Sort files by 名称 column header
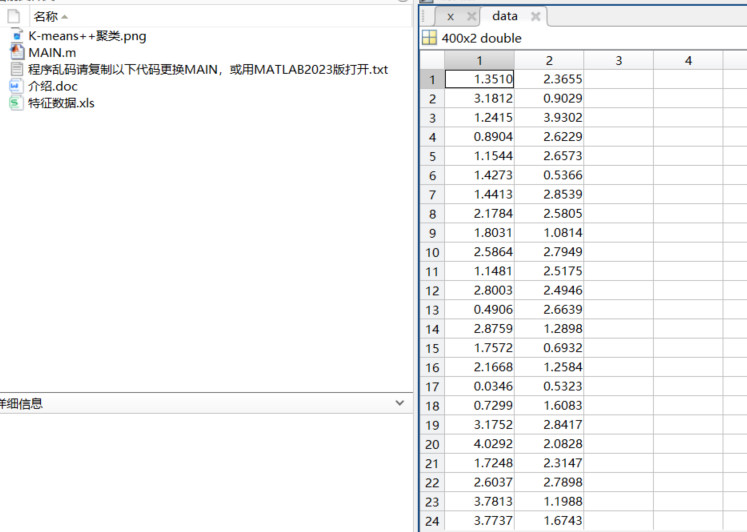This screenshot has height=532, width=747. (46, 17)
